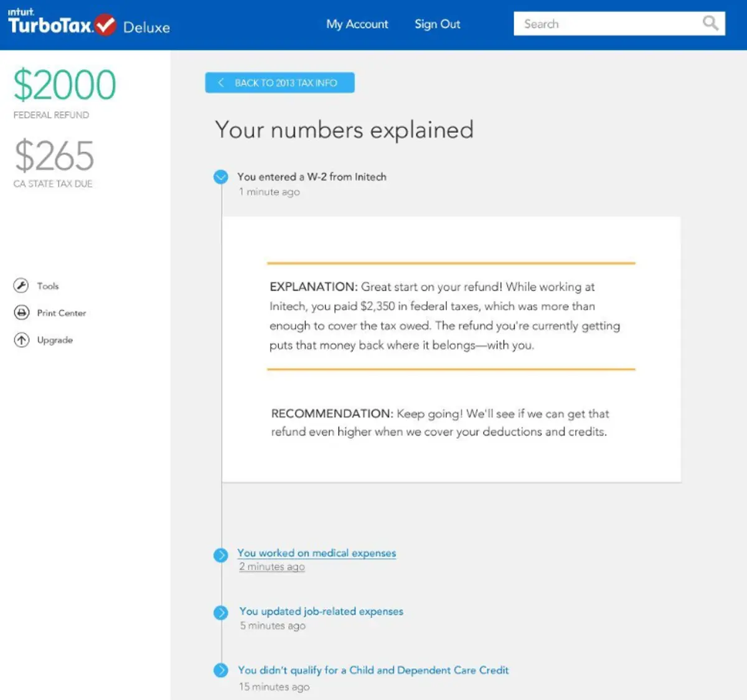Click the Deluxe edition label
The width and height of the screenshot is (747, 700).
pyautogui.click(x=146, y=27)
